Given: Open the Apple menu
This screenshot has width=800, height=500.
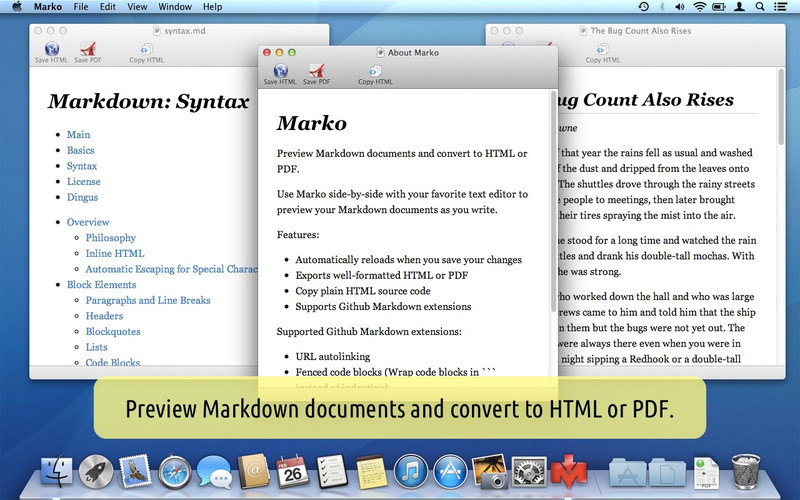Looking at the screenshot, I should coord(17,7).
